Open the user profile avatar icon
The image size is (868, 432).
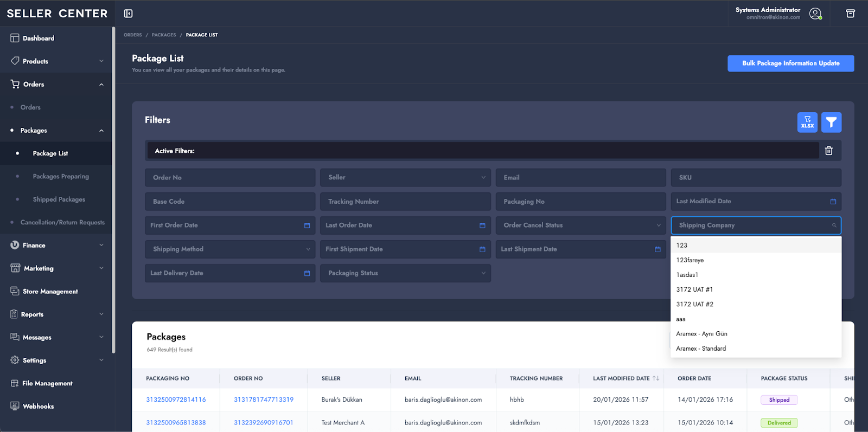[x=815, y=14]
